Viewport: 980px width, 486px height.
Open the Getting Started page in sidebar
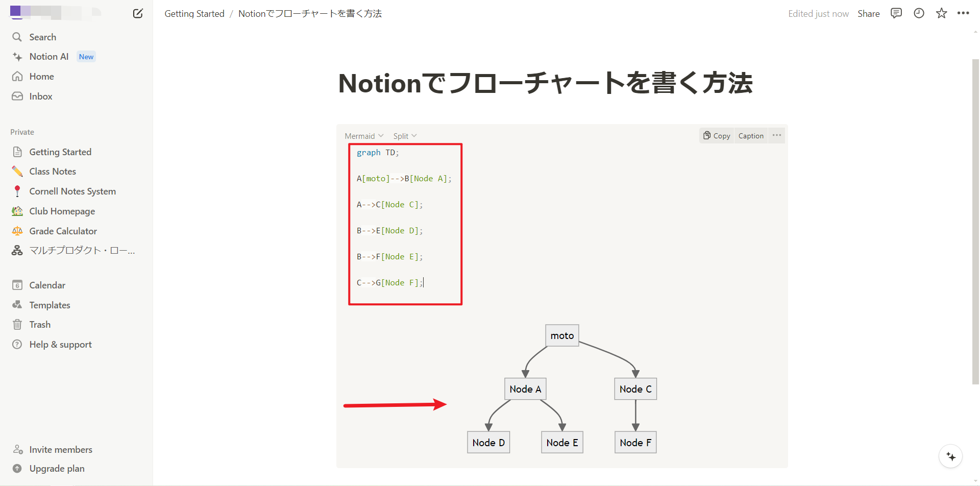tap(60, 152)
